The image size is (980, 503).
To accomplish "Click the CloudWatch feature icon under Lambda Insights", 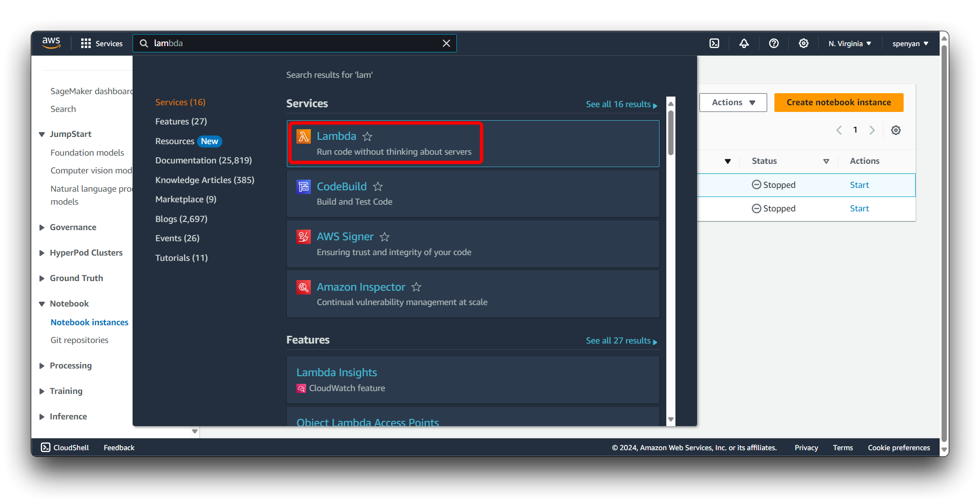I will point(301,388).
